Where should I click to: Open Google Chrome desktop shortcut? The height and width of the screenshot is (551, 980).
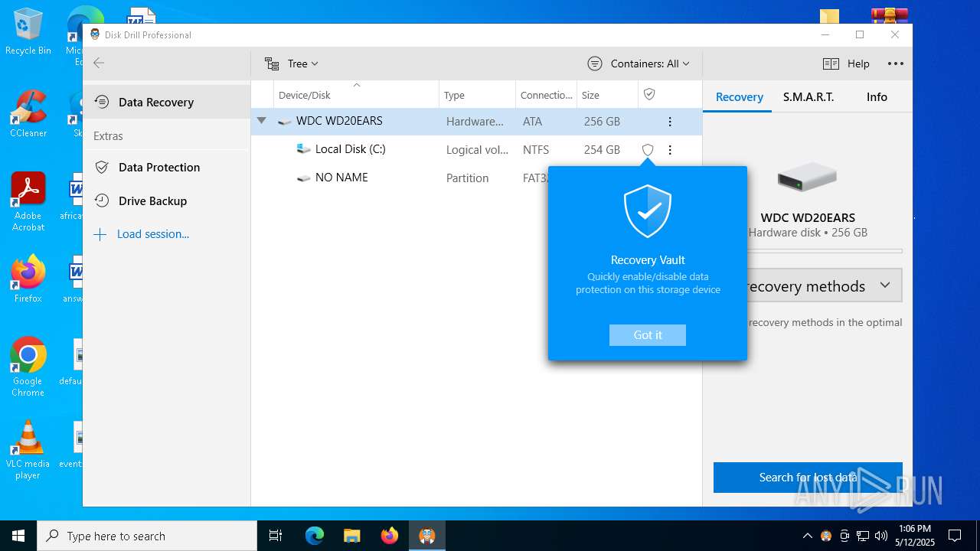click(x=28, y=367)
